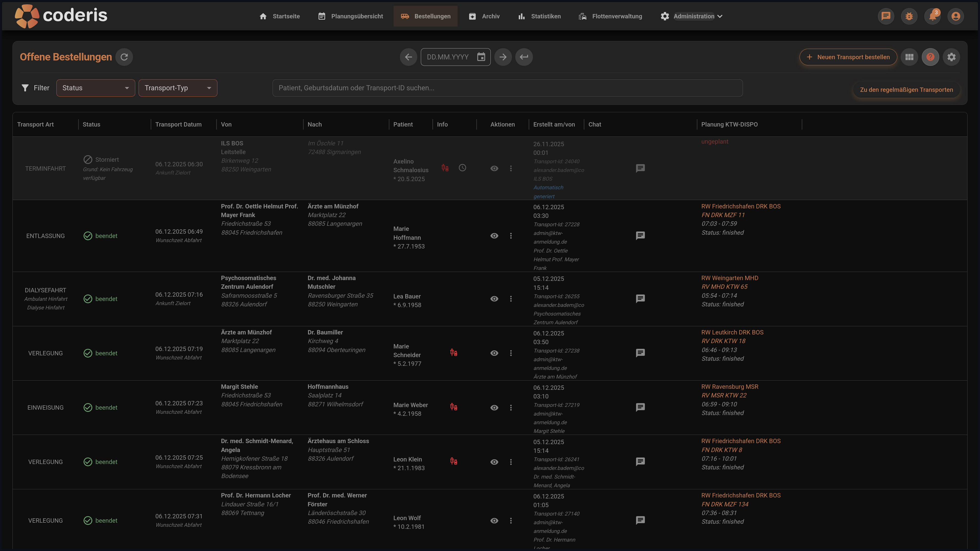
Task: Open Zu den regelmäßigen Transporten link
Action: click(906, 90)
